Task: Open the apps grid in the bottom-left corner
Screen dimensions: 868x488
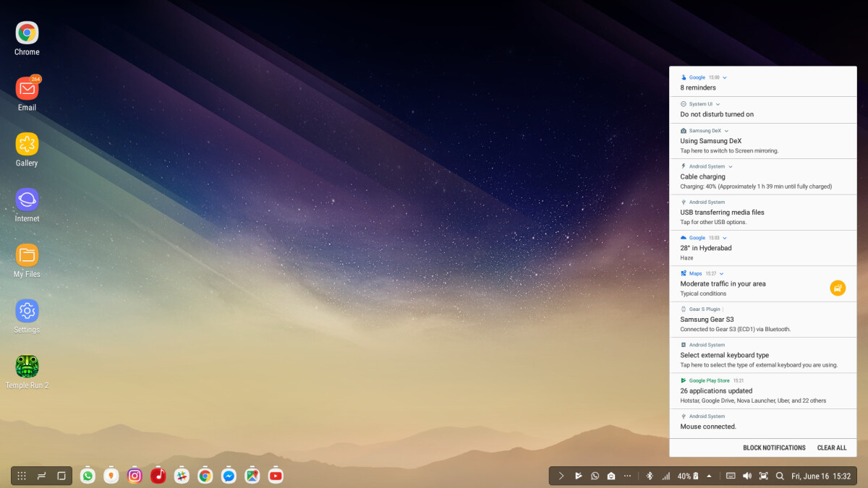Action: click(21, 476)
